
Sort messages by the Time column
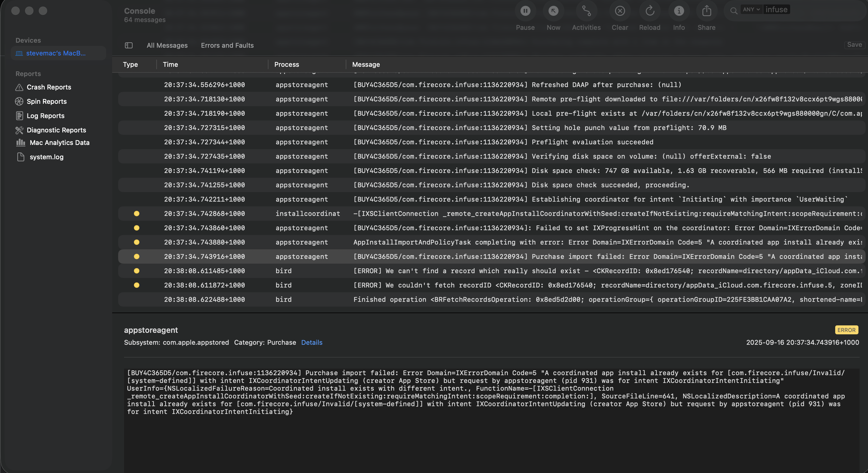pos(171,64)
